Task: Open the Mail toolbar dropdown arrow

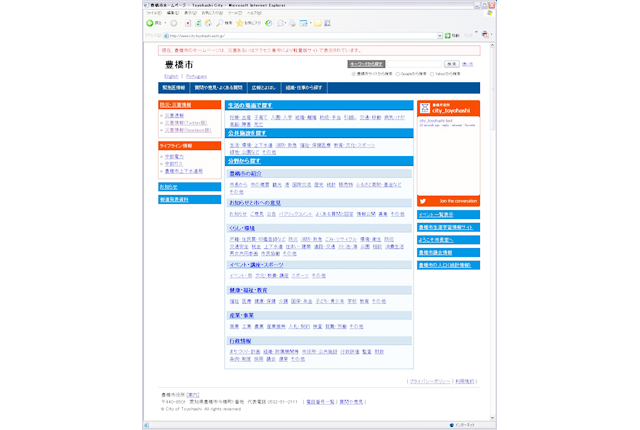Action: tap(285, 23)
